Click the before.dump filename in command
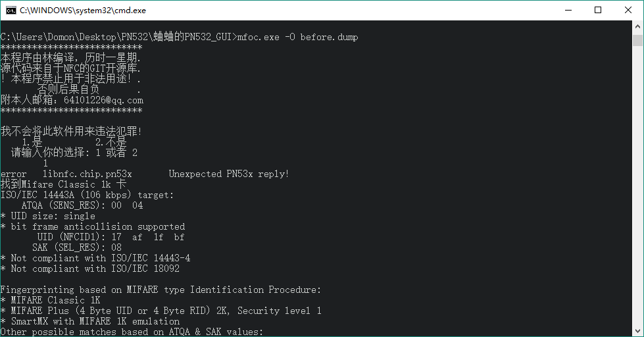The width and height of the screenshot is (644, 337). coord(329,37)
